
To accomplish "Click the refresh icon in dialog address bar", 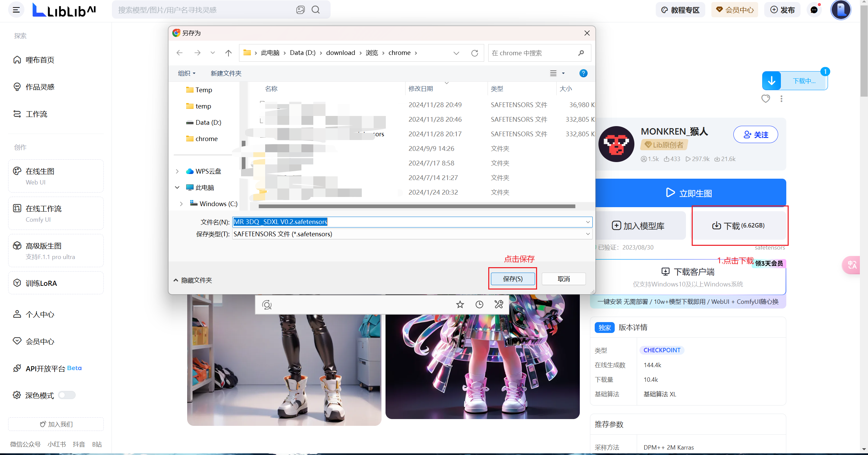I will tap(475, 53).
